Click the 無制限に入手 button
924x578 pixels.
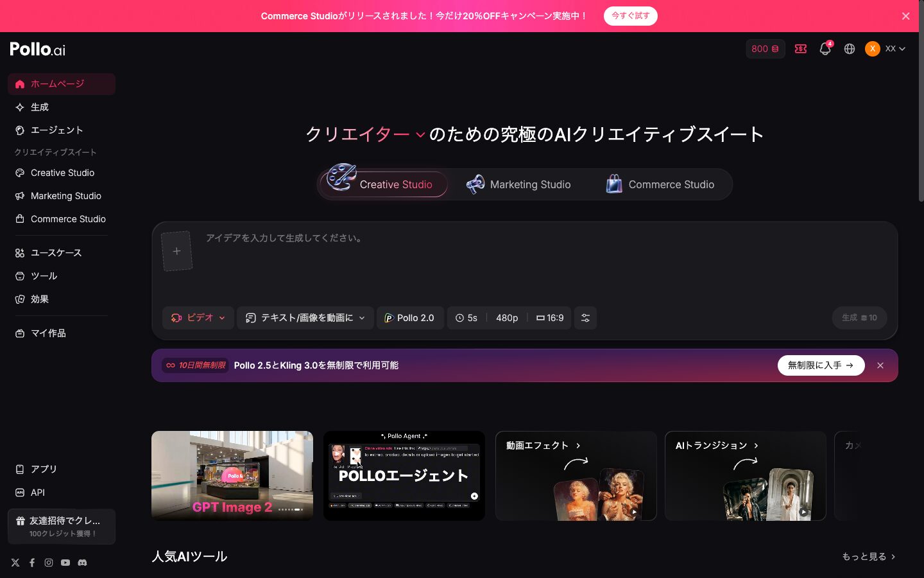(821, 365)
